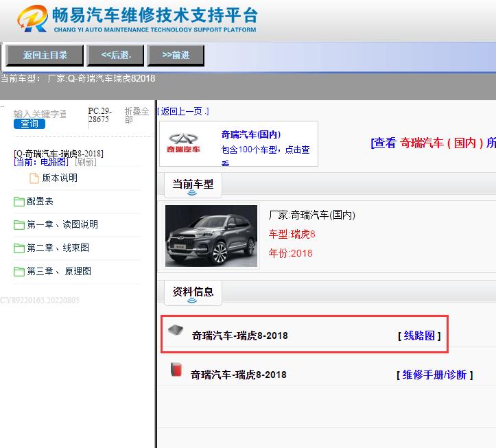
Task: Click the document icon beside 版本说明
Action: pos(34,178)
